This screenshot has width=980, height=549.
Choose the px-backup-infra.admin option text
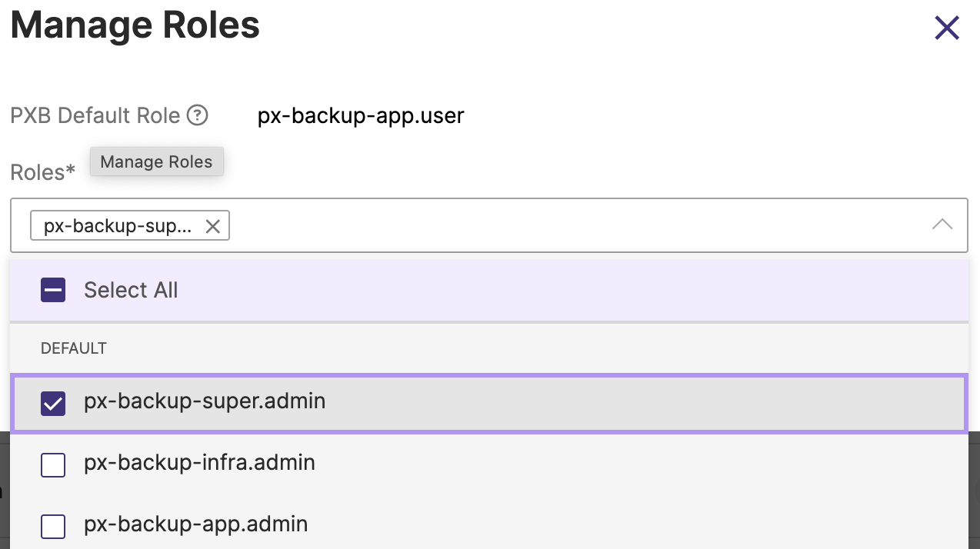pyautogui.click(x=199, y=463)
